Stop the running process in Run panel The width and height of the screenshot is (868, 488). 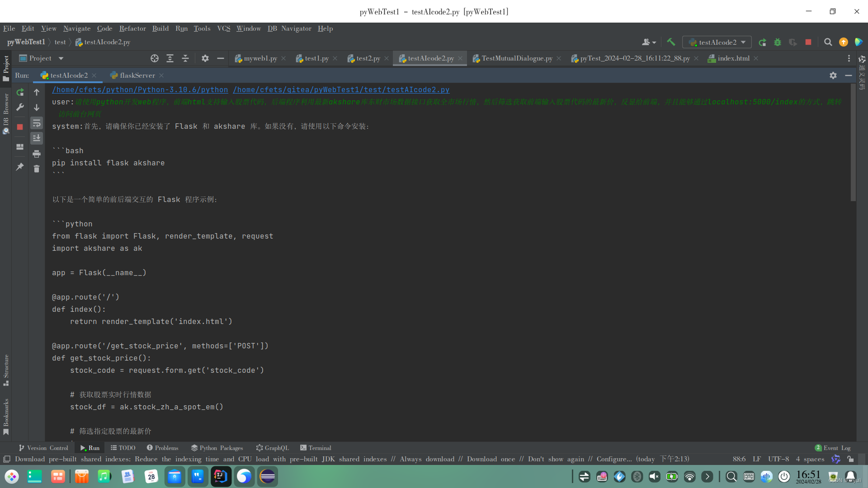(x=20, y=127)
